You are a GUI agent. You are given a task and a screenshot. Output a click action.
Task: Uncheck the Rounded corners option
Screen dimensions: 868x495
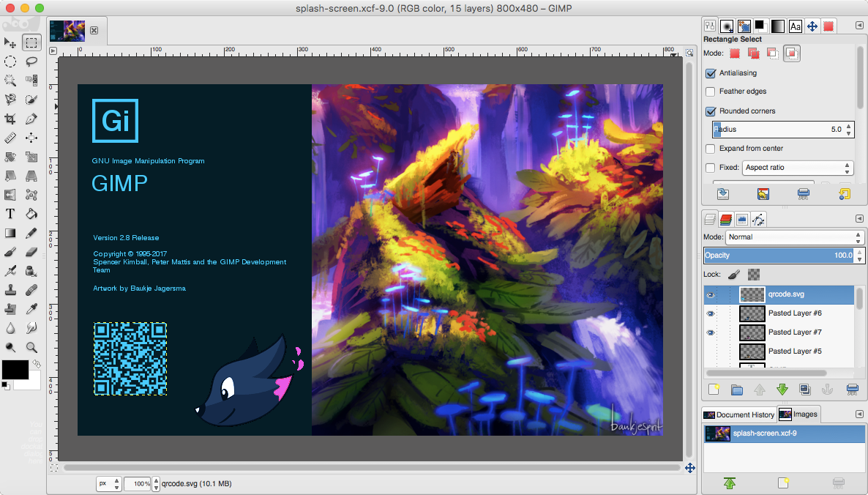[x=711, y=111]
